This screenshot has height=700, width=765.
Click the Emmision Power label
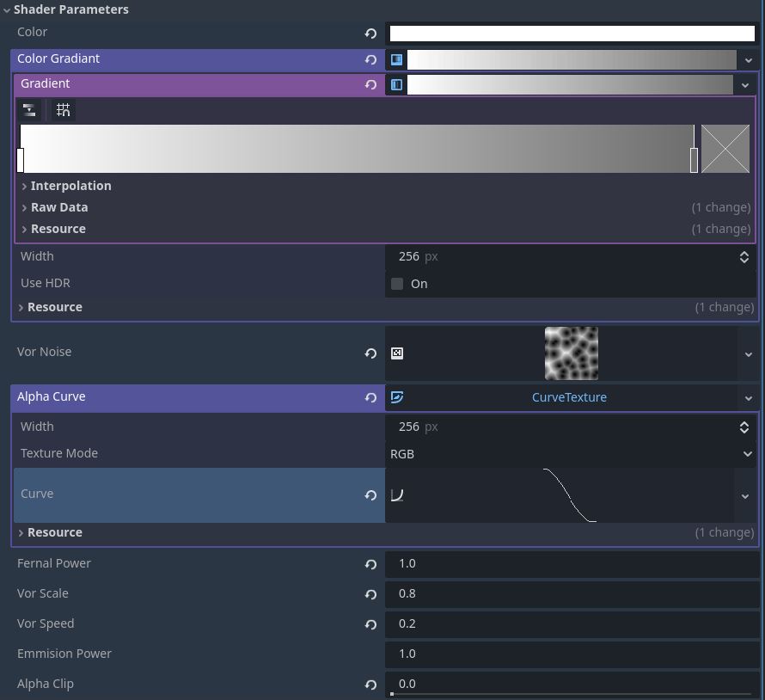[64, 654]
